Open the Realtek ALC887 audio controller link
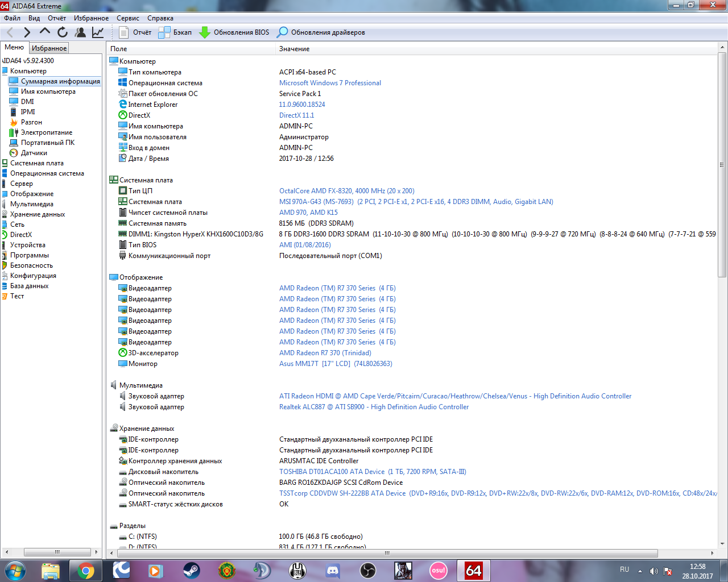 coord(374,407)
